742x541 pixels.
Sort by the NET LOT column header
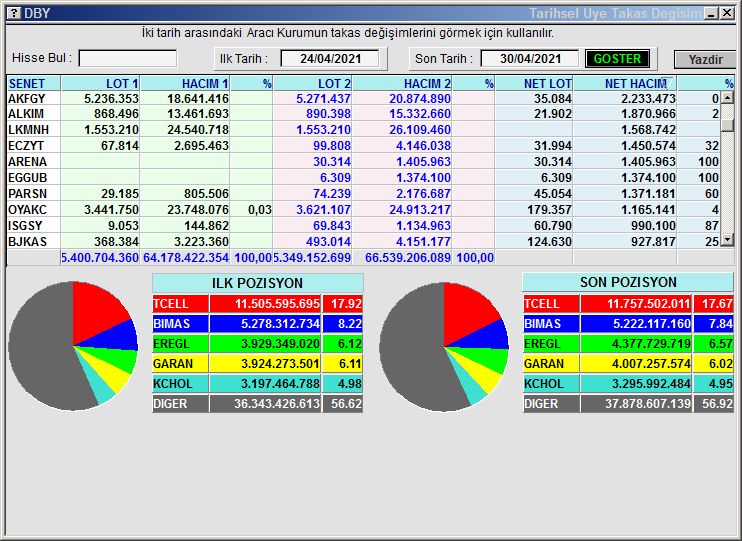534,83
